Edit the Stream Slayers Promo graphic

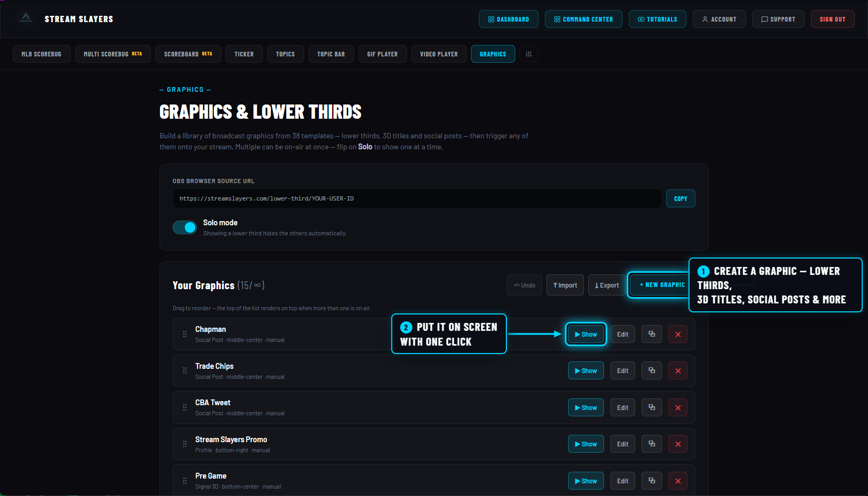click(622, 444)
